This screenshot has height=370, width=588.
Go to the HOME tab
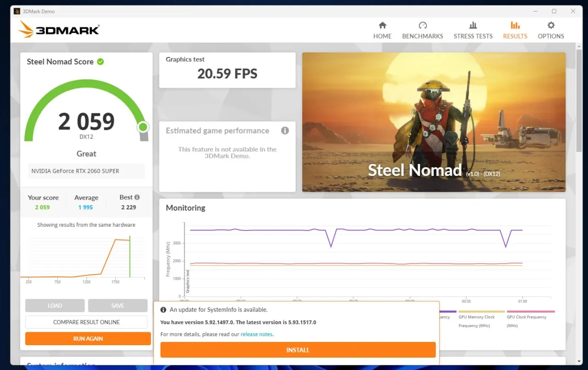click(382, 30)
